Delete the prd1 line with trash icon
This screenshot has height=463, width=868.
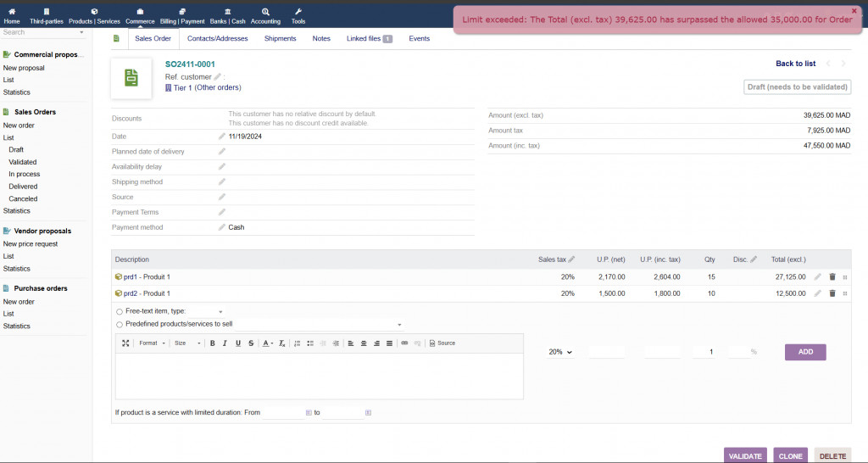pyautogui.click(x=832, y=277)
